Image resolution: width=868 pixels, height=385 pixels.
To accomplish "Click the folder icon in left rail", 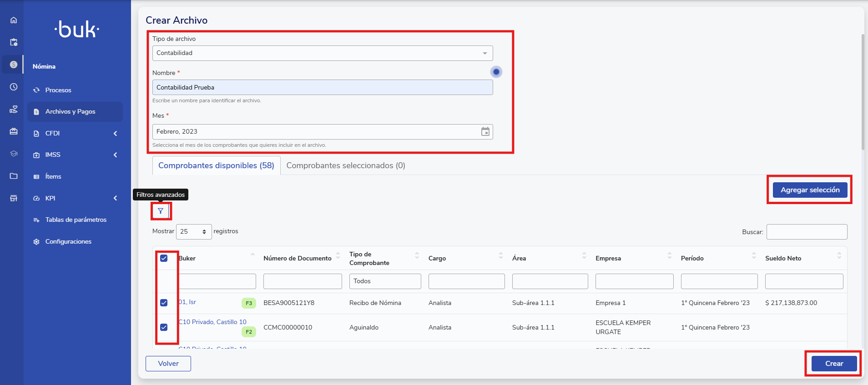I will pos(14,176).
